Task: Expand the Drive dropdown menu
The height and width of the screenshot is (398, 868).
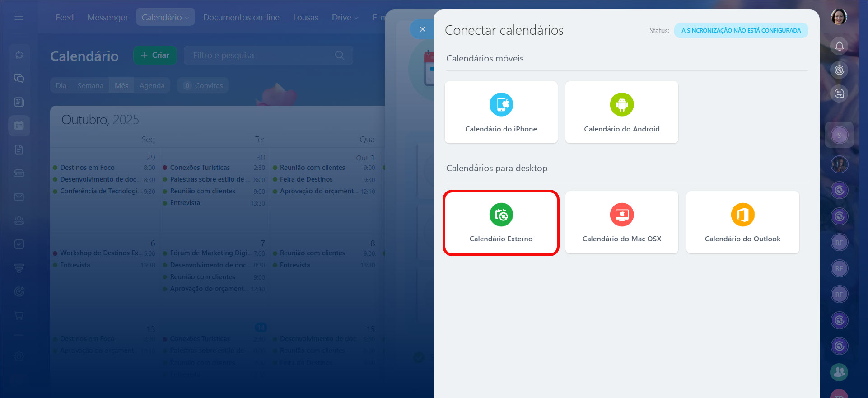Action: 345,17
